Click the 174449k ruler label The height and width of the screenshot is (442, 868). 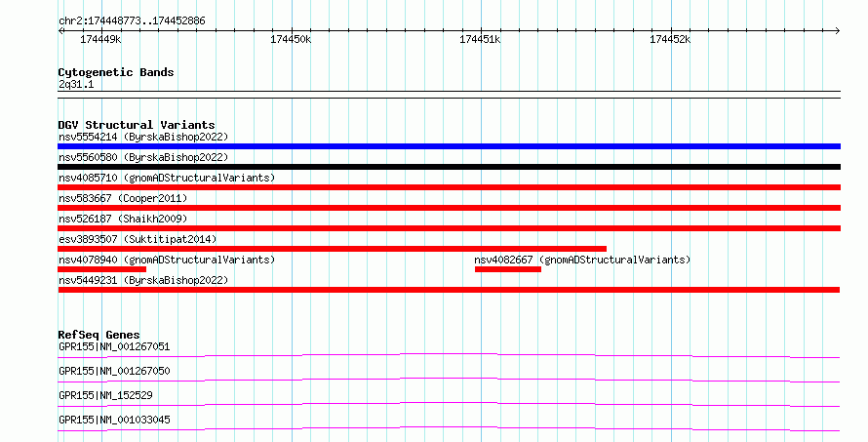100,39
